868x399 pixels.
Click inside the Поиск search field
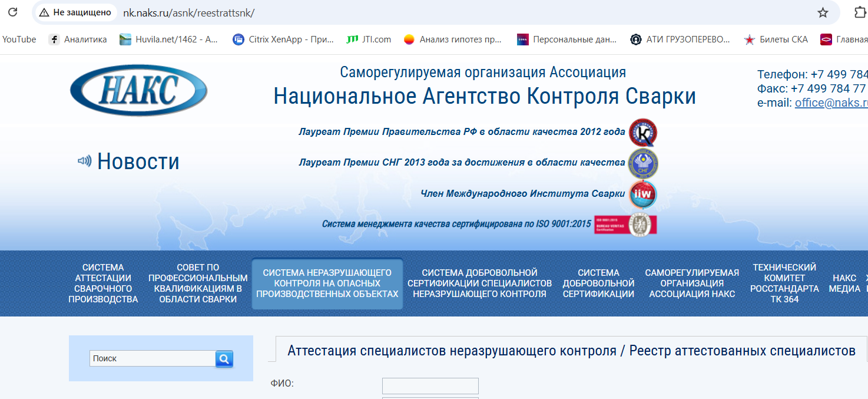click(153, 358)
